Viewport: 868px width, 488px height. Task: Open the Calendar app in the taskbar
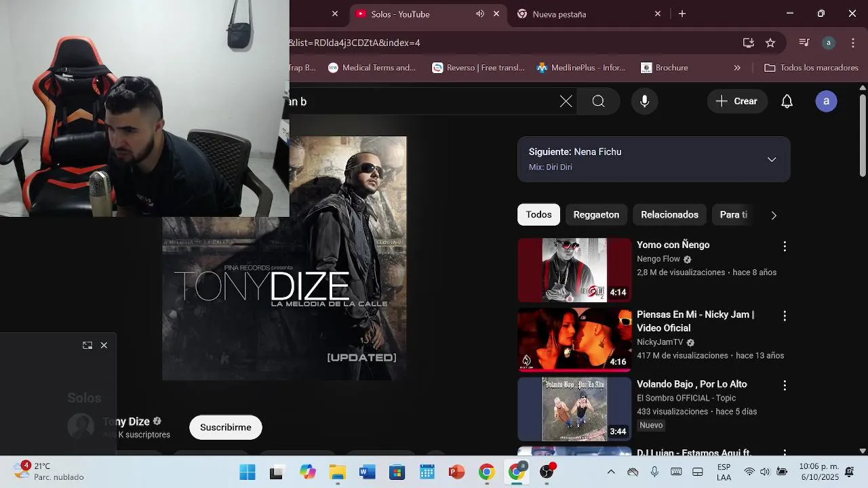(427, 472)
